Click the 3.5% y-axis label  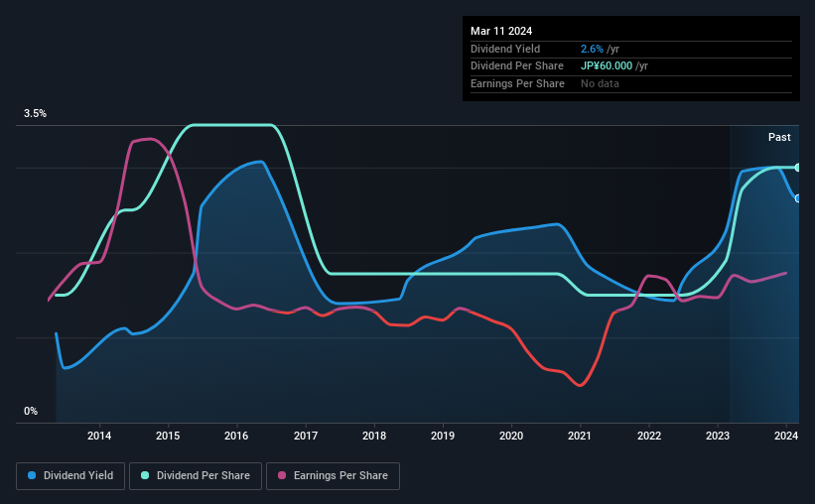click(x=35, y=113)
